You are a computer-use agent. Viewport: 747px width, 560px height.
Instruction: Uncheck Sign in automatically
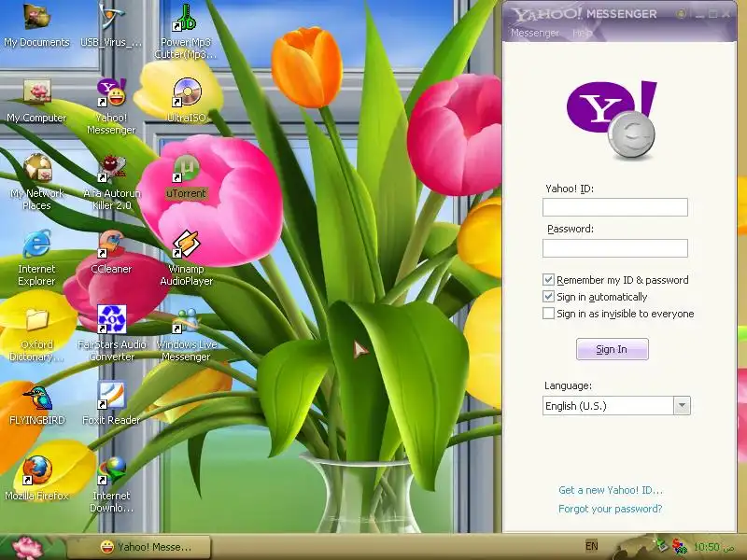pos(548,297)
